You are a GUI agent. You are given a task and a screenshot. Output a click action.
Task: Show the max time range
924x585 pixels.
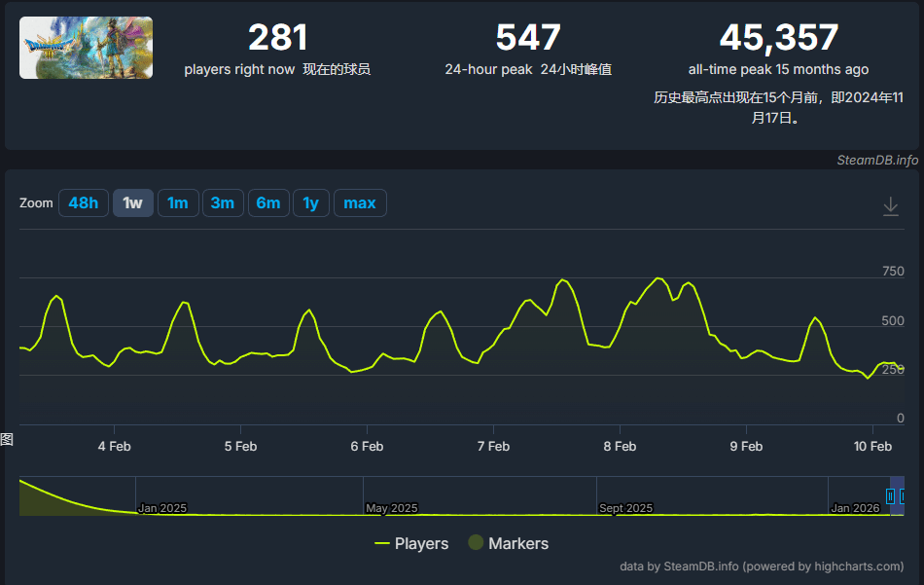[360, 202]
